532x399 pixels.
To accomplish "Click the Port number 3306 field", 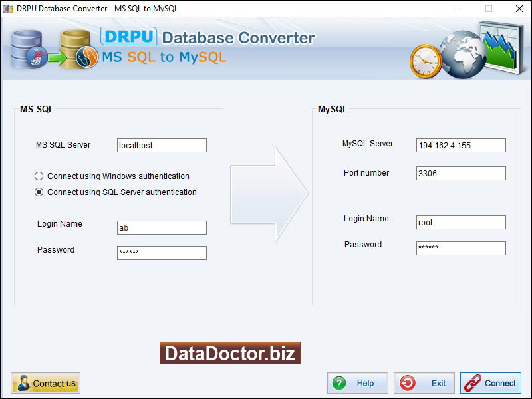I will 461,173.
